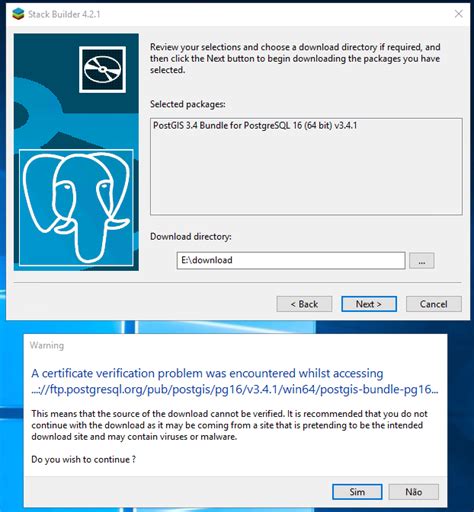Decline the warning with Não
The image size is (474, 512).
414,492
